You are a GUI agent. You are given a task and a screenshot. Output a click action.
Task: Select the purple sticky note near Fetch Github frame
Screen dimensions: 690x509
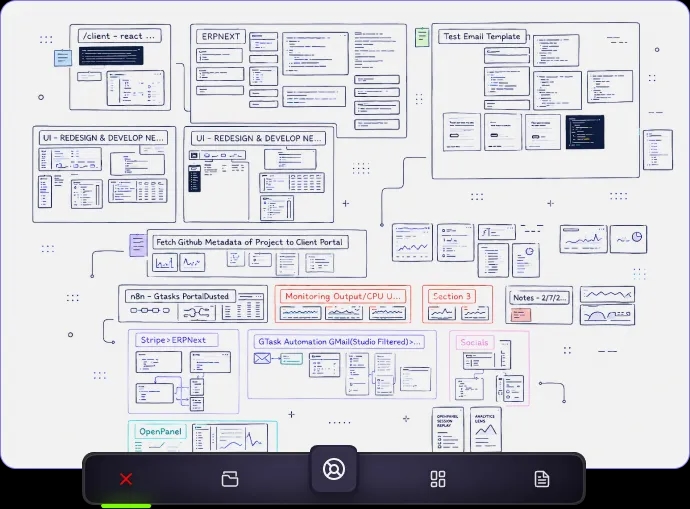pos(138,245)
